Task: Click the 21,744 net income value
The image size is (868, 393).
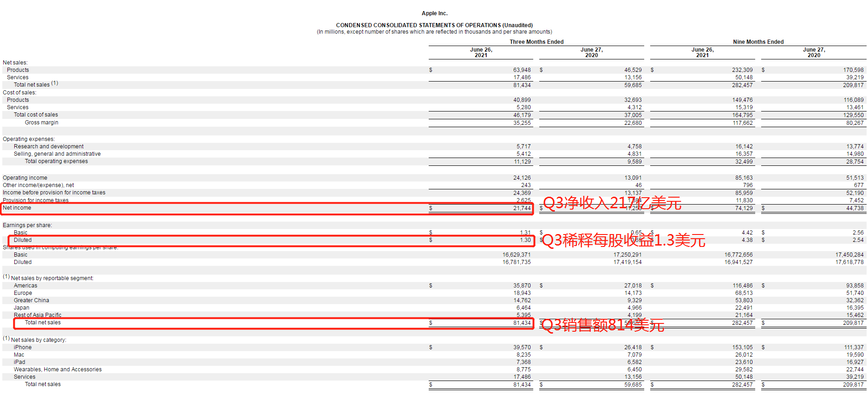Action: [x=522, y=208]
